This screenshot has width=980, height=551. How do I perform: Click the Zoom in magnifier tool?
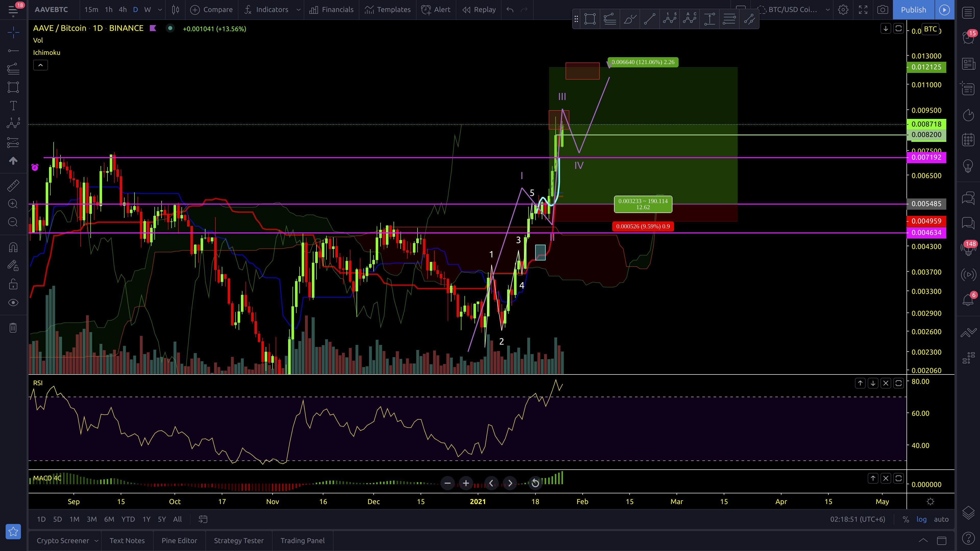[13, 204]
